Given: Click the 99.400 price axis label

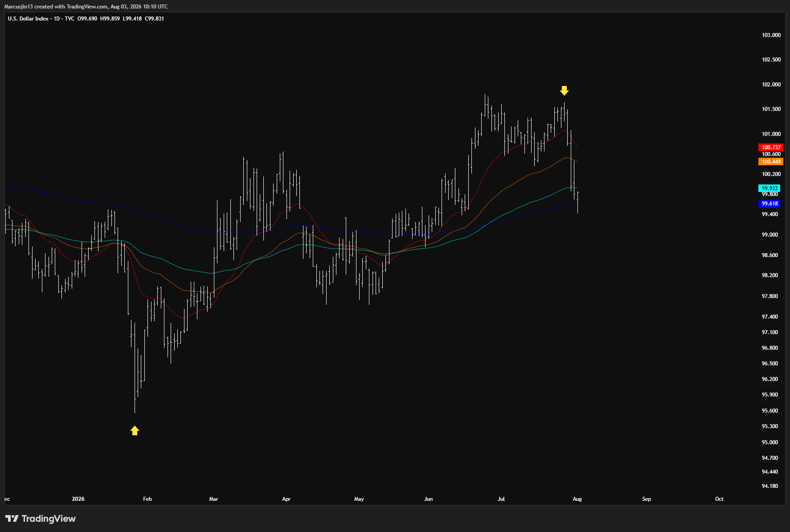Looking at the screenshot, I should [x=770, y=214].
